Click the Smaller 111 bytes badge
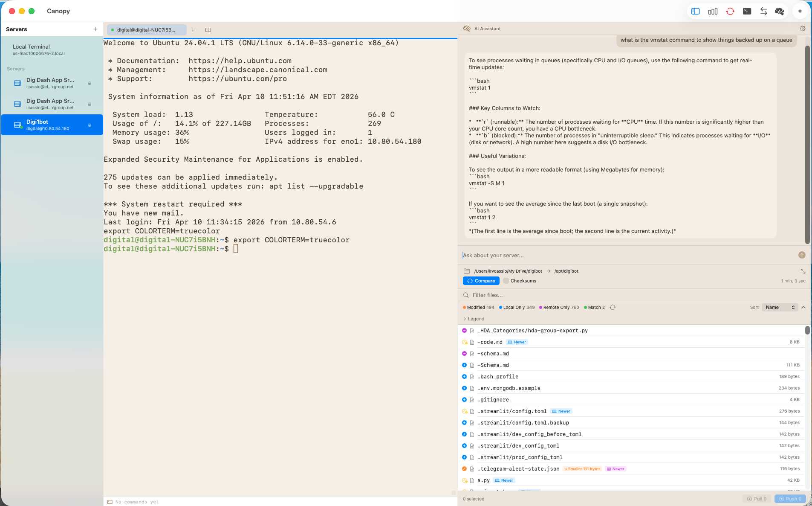Viewport: 812px width, 506px height. point(582,469)
